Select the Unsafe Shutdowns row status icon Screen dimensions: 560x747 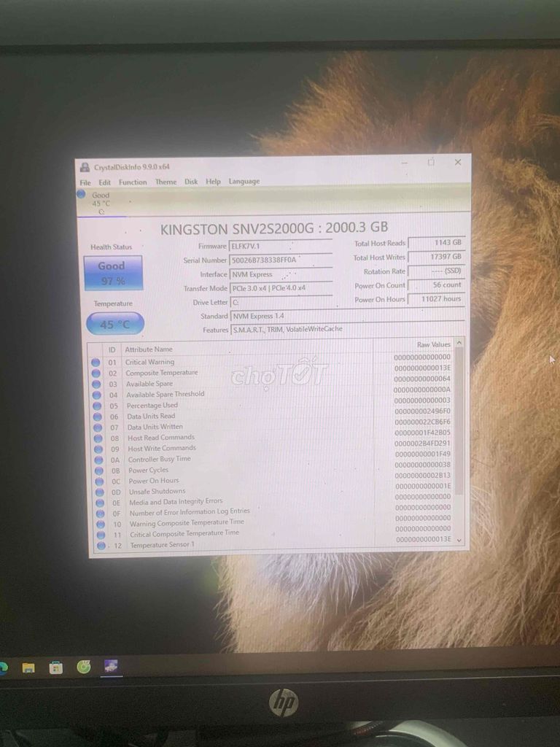tap(99, 492)
